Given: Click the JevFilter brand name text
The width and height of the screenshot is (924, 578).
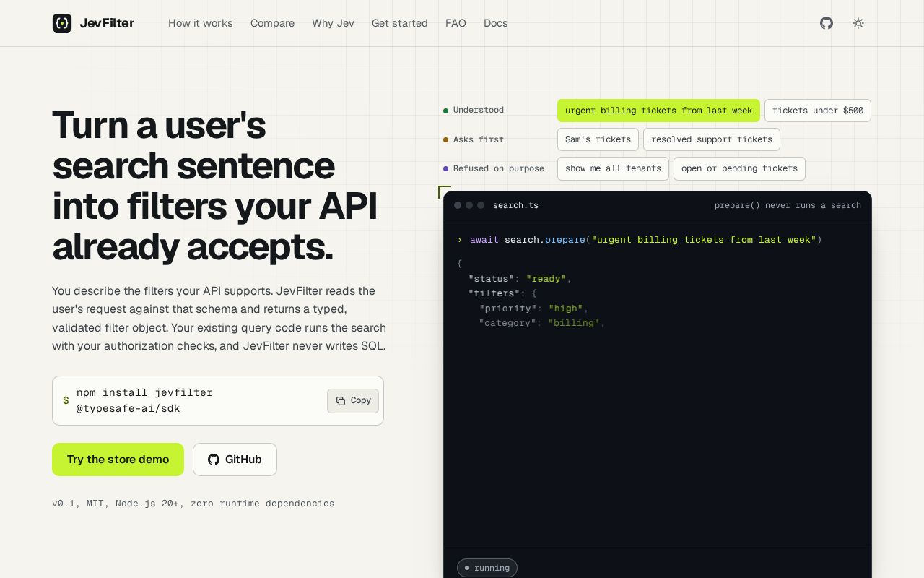Looking at the screenshot, I should [x=107, y=23].
